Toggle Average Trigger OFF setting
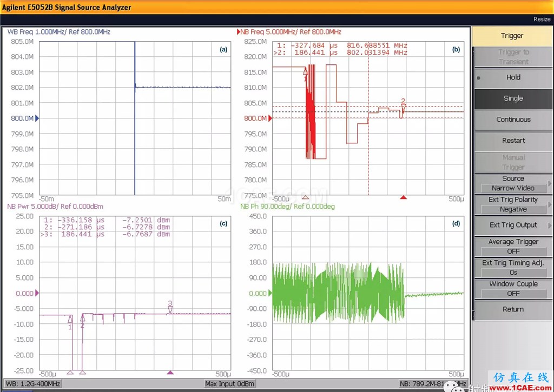The width and height of the screenshot is (554, 392). [513, 247]
